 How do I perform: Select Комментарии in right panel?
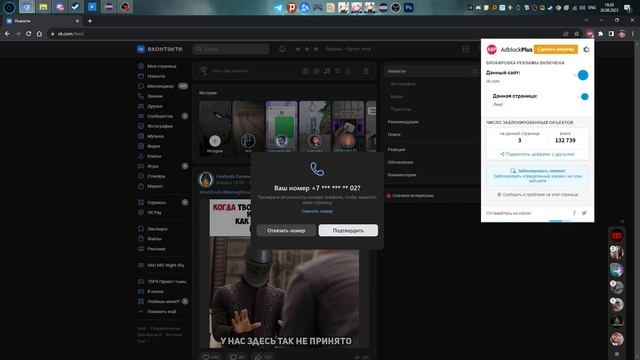tap(402, 175)
